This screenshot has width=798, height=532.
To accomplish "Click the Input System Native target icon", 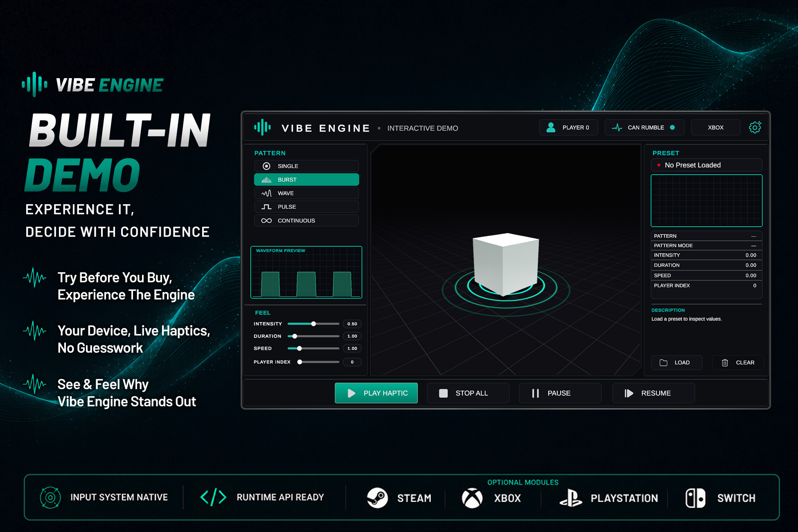I will coord(50,498).
